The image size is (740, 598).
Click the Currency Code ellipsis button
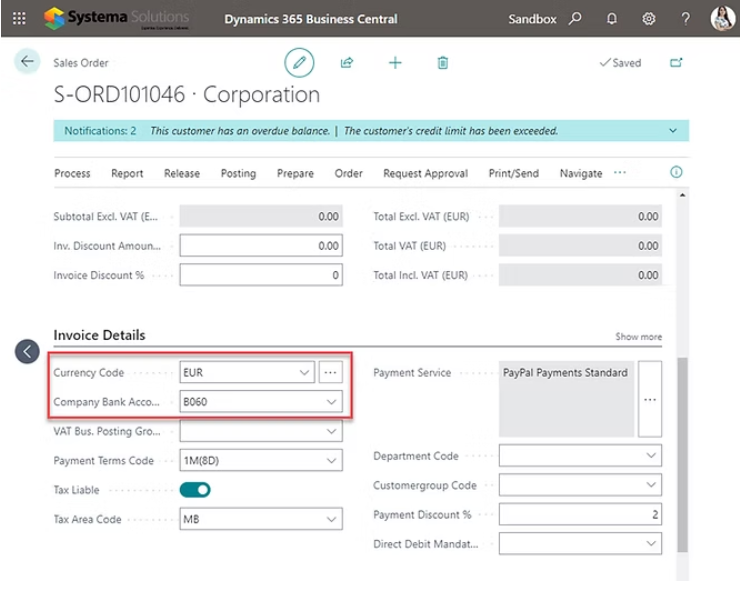[x=331, y=373]
